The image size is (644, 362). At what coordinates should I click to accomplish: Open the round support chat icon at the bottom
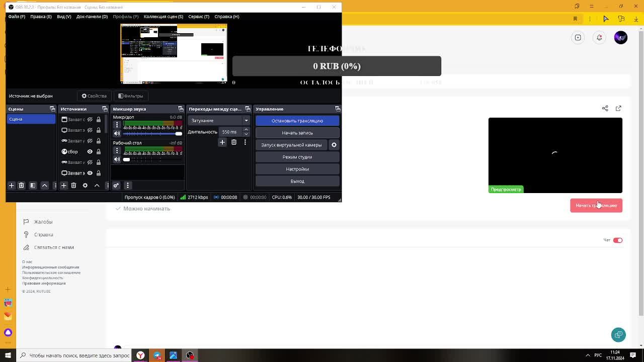[x=618, y=335]
